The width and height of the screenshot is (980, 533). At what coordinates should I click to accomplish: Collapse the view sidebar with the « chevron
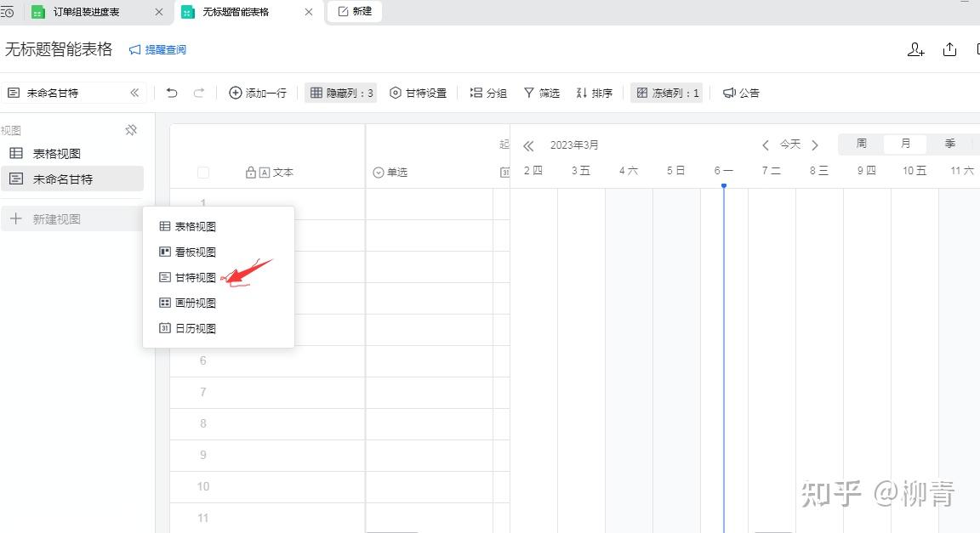pos(134,93)
